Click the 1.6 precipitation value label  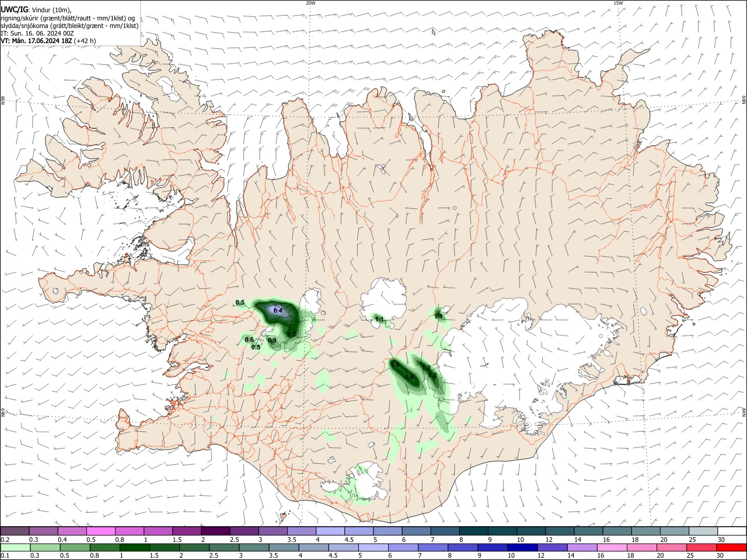coord(409,377)
